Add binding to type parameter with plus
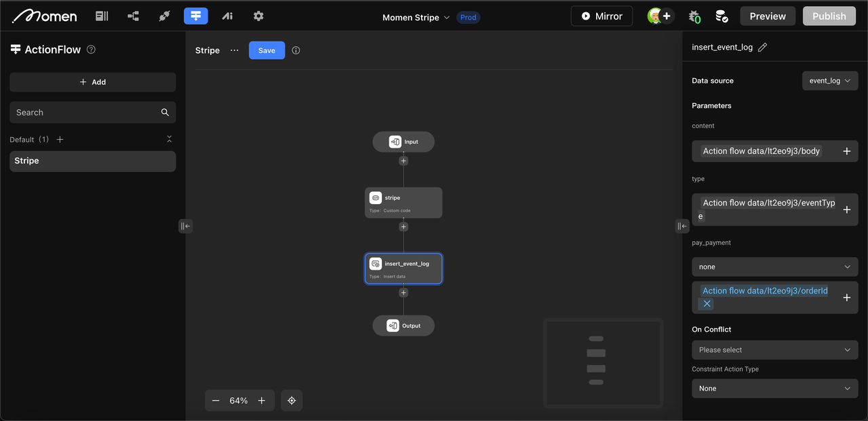868x421 pixels. (x=846, y=209)
